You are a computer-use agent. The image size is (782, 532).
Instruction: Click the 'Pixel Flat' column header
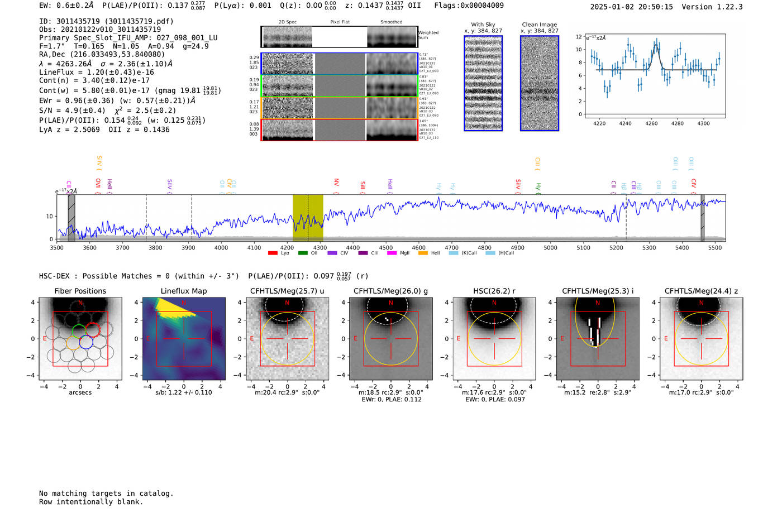tap(340, 22)
